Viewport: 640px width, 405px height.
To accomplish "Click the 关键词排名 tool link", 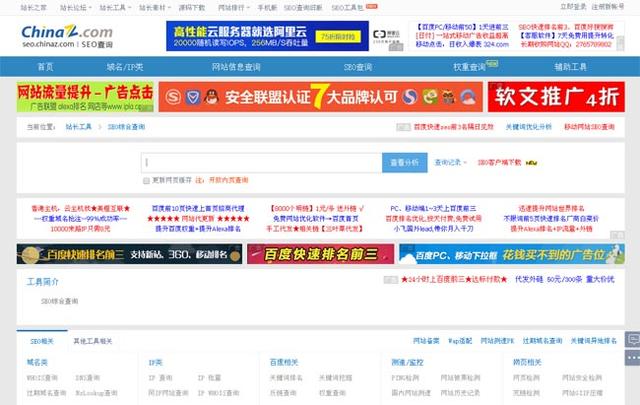I will 286,378.
